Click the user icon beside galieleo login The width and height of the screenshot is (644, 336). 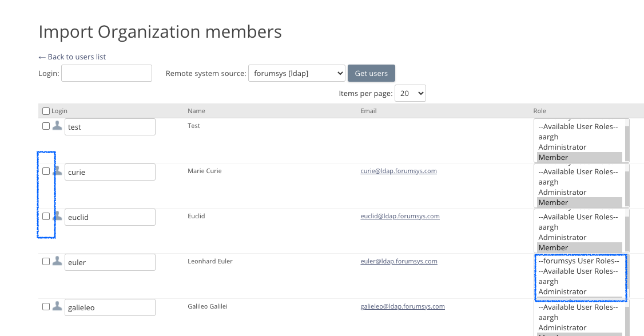[57, 306]
